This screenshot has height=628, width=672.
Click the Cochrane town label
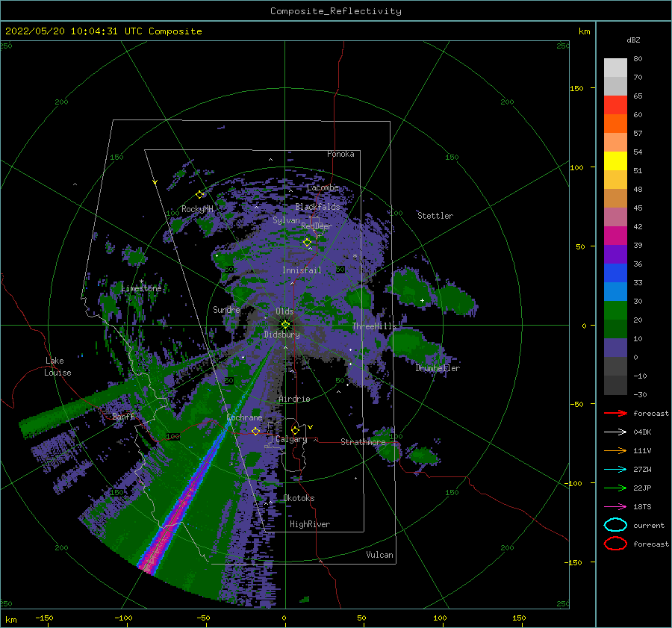pyautogui.click(x=244, y=417)
